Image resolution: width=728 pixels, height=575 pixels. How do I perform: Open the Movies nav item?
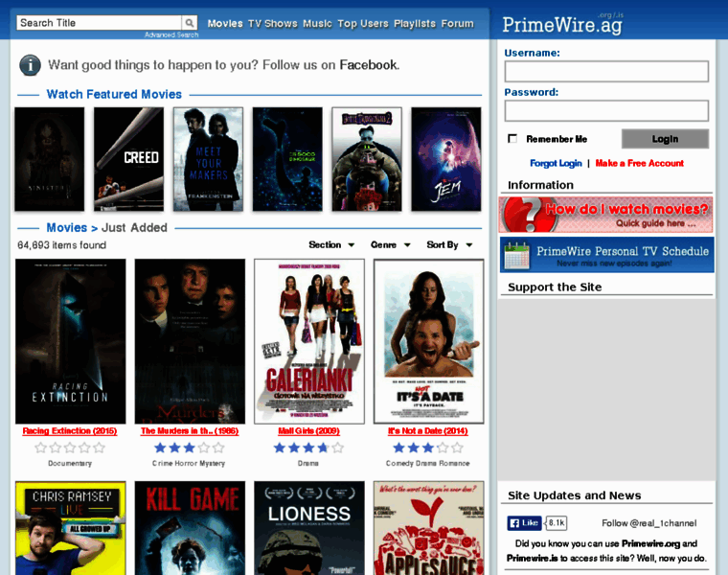pyautogui.click(x=225, y=24)
